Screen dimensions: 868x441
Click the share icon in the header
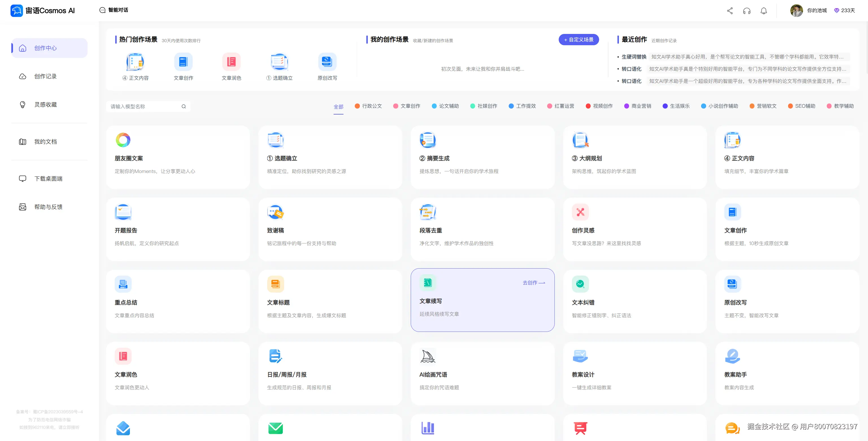pyautogui.click(x=730, y=11)
